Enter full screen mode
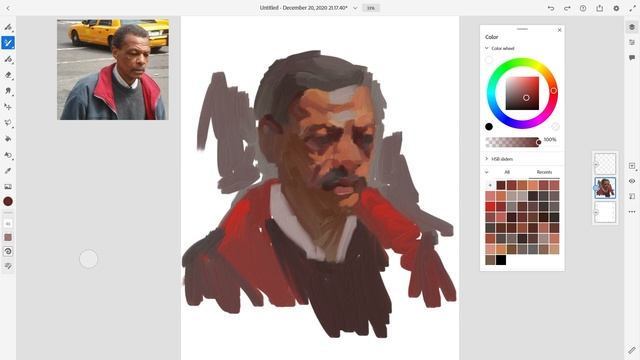The width and height of the screenshot is (640, 360). 632,8
